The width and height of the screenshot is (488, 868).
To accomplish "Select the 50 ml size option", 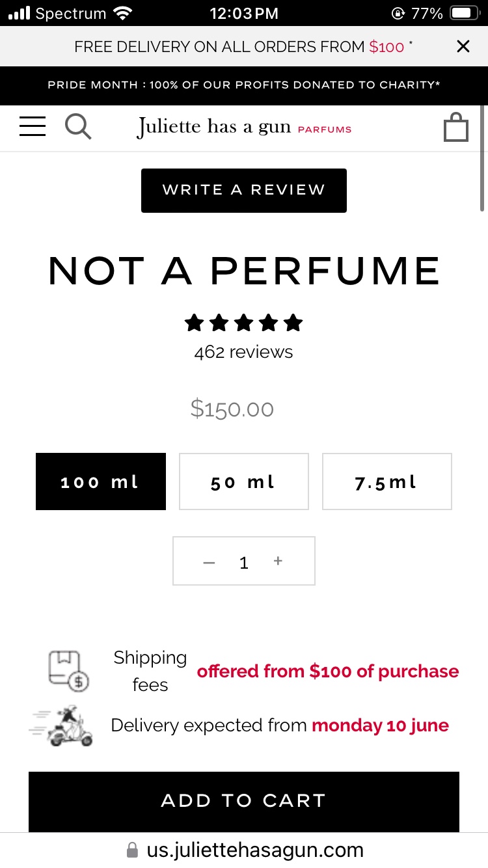I will click(x=244, y=481).
